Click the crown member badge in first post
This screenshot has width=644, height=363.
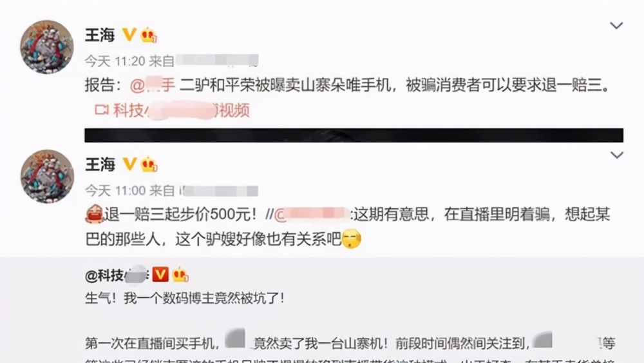point(149,35)
